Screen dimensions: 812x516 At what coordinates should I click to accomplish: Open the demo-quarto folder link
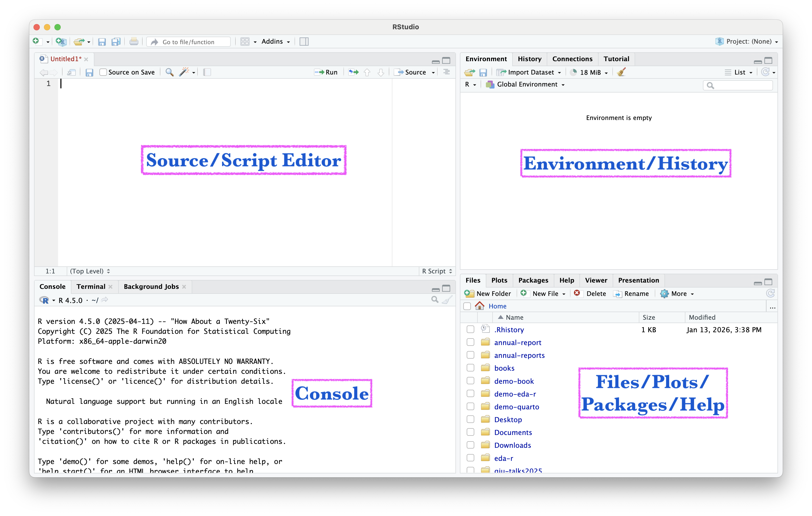516,407
